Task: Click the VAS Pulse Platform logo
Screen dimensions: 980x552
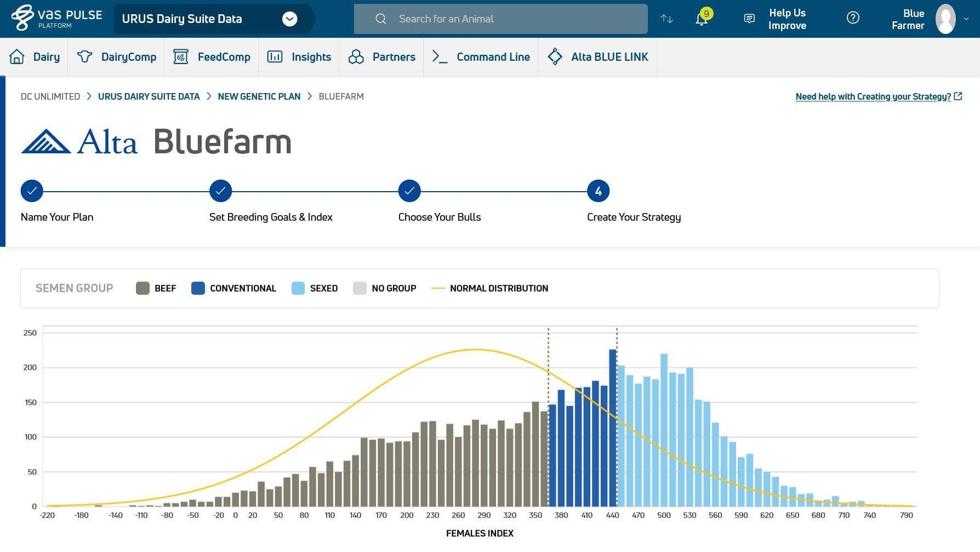Action: pyautogui.click(x=56, y=18)
